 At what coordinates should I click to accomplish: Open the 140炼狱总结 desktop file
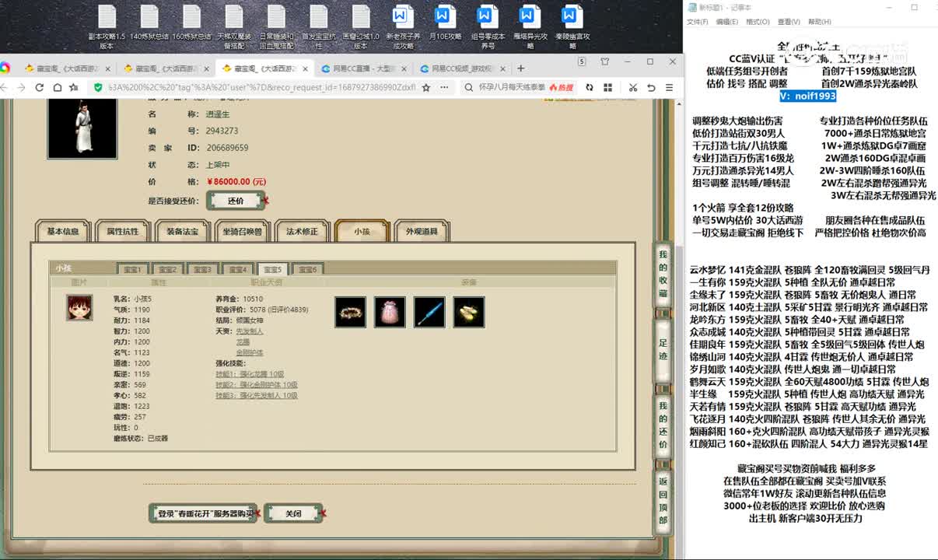pos(149,23)
